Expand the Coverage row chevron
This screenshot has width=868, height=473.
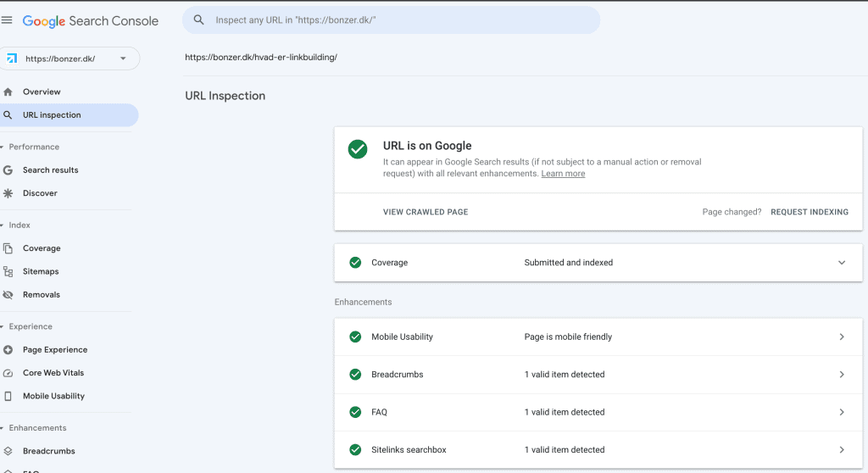point(842,263)
